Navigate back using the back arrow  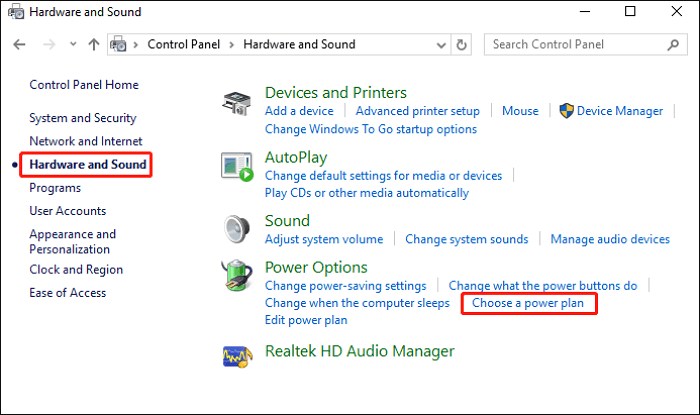(x=20, y=44)
